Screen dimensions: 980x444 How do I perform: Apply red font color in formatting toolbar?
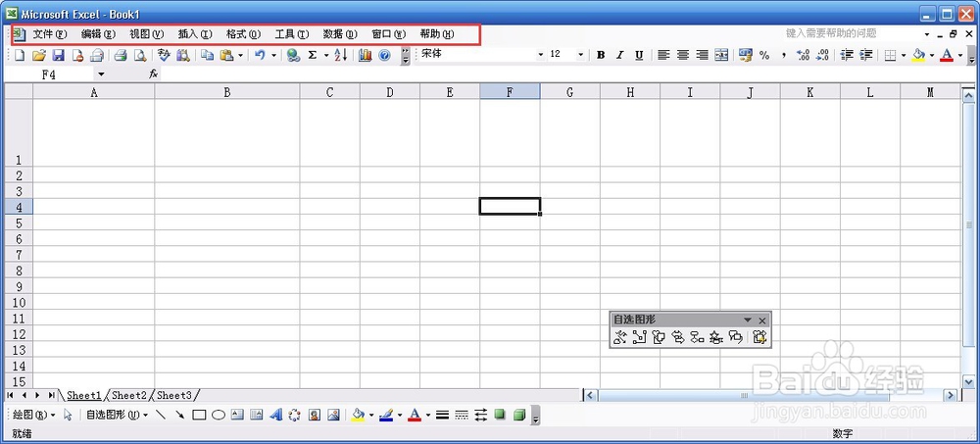point(947,56)
